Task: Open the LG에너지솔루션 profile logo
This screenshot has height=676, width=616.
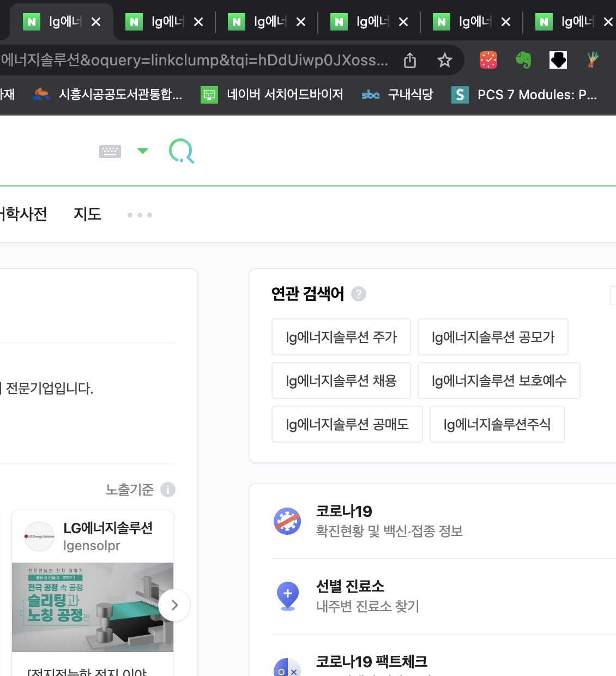Action: 39,536
